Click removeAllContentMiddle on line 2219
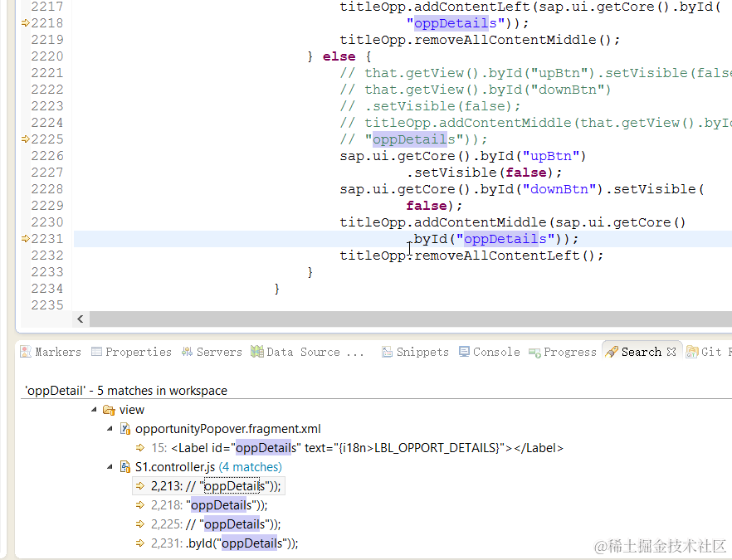The width and height of the screenshot is (732, 560). point(505,40)
